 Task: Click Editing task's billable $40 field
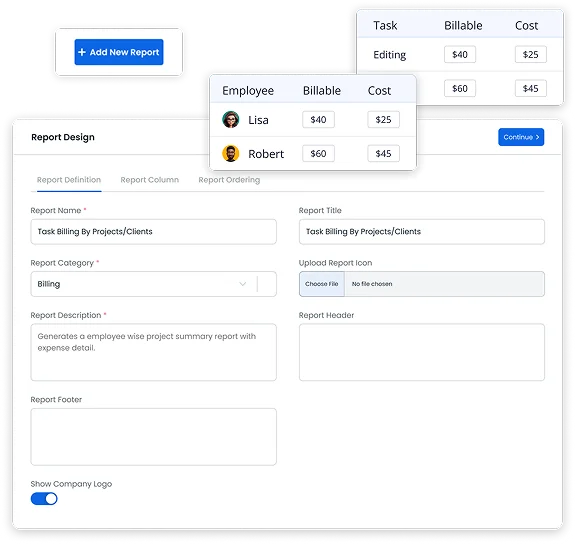[x=460, y=54]
